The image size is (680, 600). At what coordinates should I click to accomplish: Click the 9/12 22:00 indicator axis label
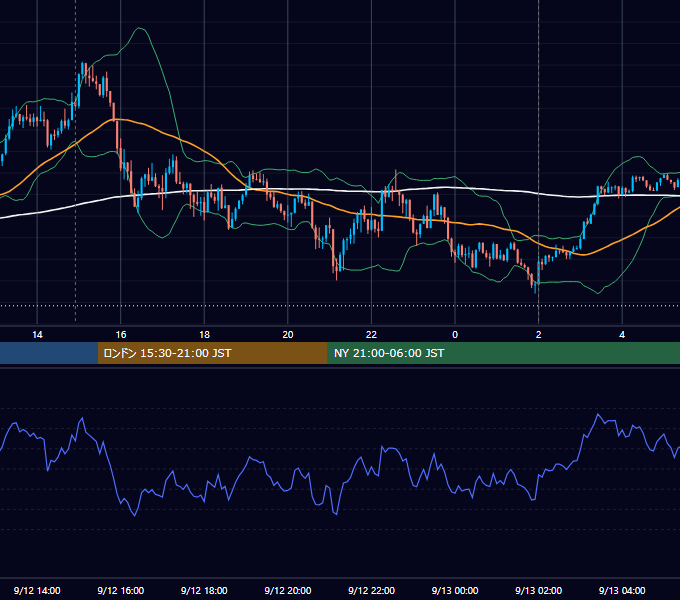pyautogui.click(x=371, y=590)
